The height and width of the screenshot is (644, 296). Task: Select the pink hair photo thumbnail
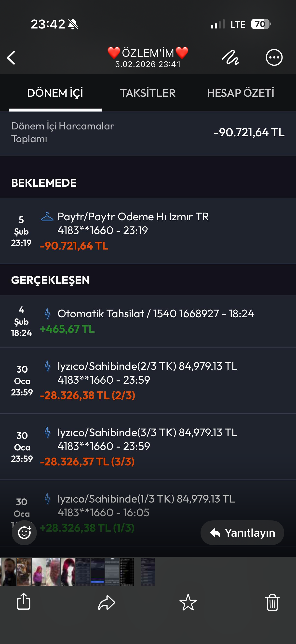[39, 572]
